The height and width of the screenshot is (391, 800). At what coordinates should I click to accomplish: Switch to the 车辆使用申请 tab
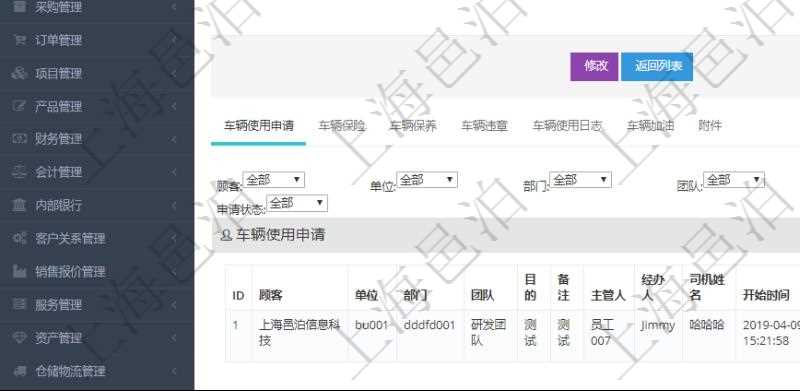point(259,126)
